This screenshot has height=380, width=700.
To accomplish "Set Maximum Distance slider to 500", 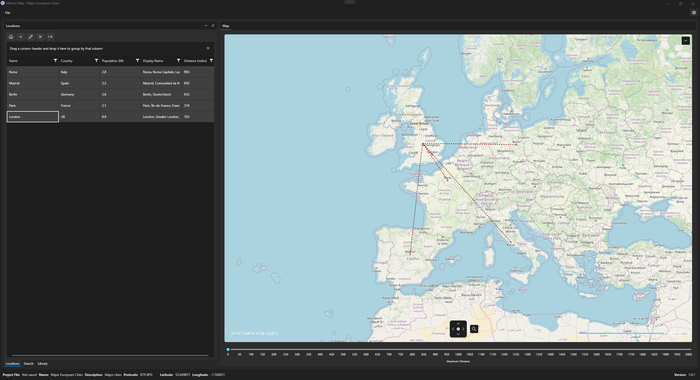I will click(343, 350).
